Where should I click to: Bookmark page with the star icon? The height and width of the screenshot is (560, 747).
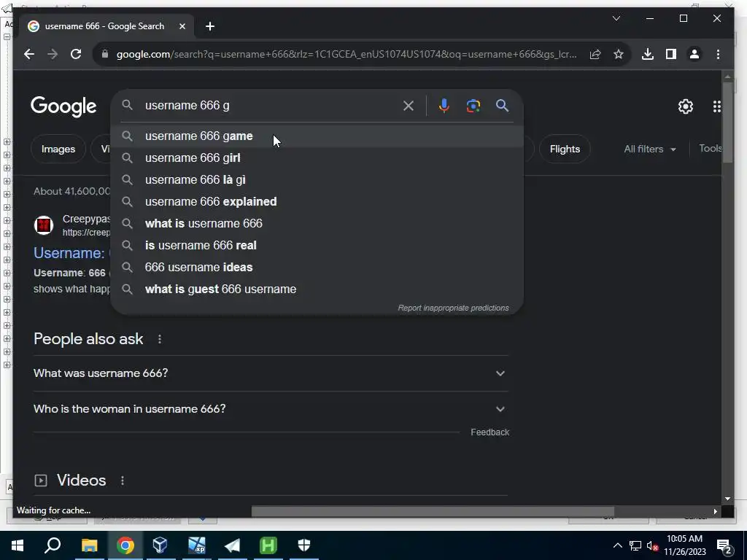click(x=619, y=54)
